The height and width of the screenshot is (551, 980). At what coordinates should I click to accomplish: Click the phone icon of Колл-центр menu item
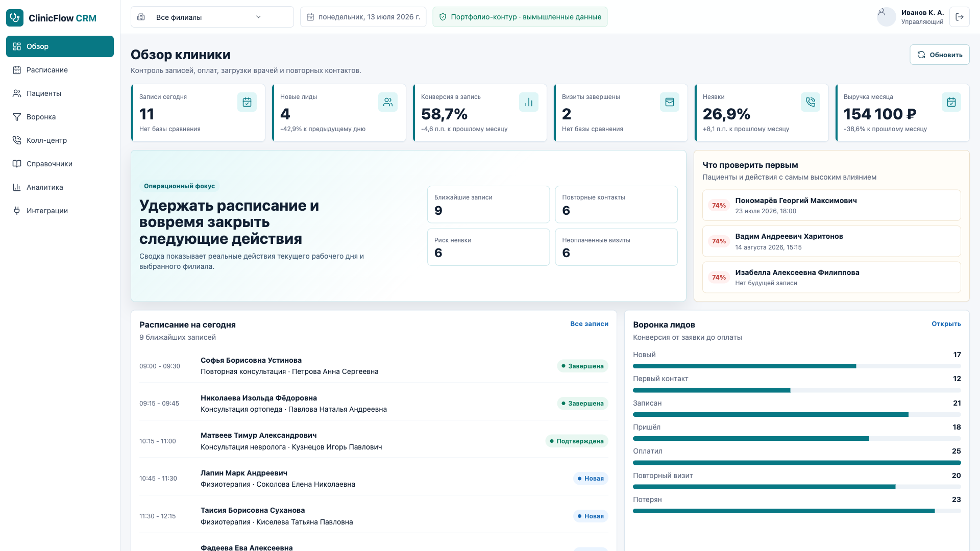tap(17, 140)
